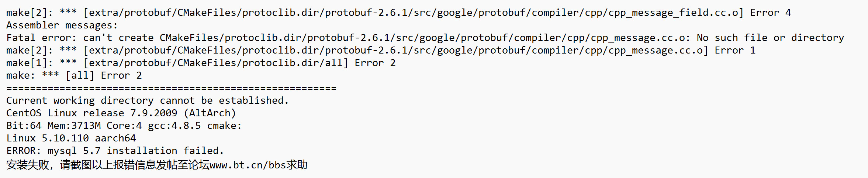
Task: Click the 'make: *** [all] Error 2' line
Action: click(74, 76)
